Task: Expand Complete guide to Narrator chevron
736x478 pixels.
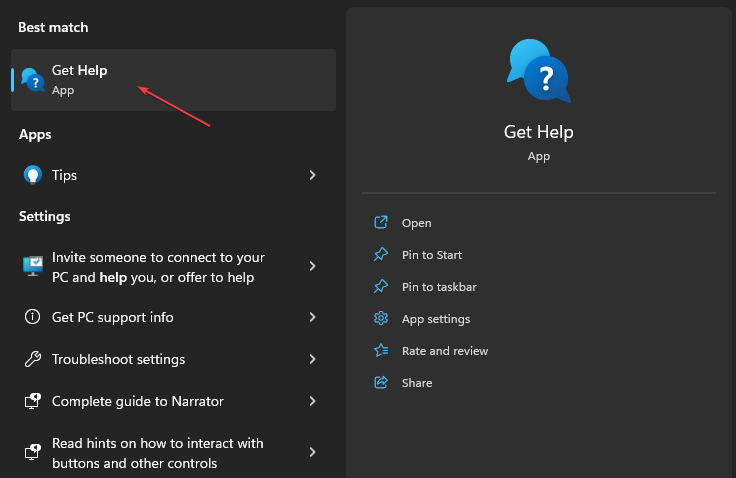Action: click(x=313, y=401)
